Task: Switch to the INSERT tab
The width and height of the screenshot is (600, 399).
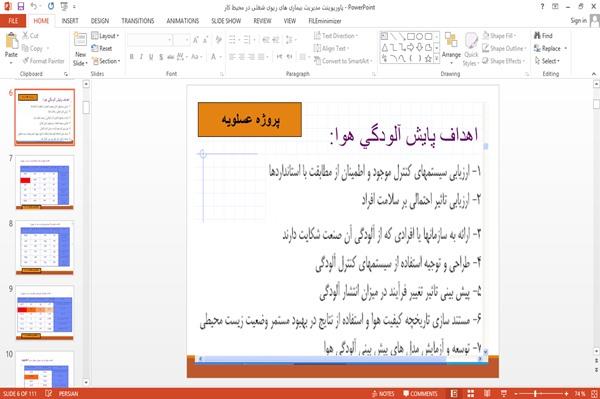Action: [70, 21]
